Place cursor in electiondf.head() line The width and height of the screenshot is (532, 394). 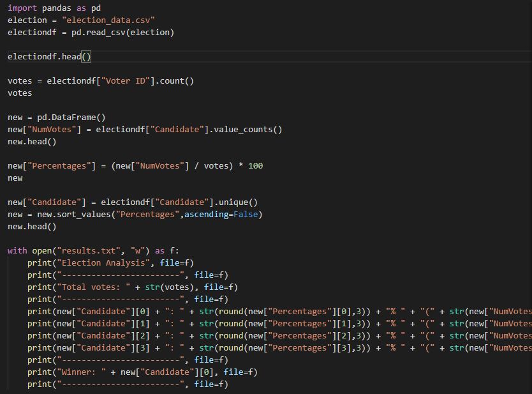[x=50, y=57]
